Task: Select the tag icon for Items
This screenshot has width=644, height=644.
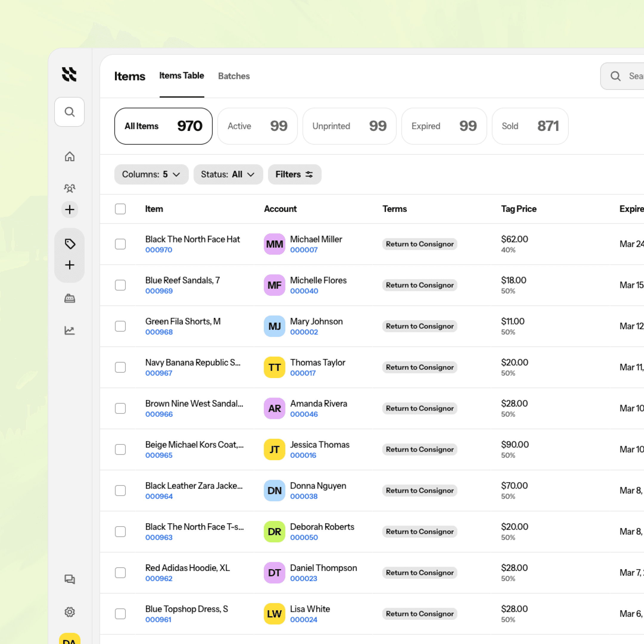Action: tap(70, 244)
